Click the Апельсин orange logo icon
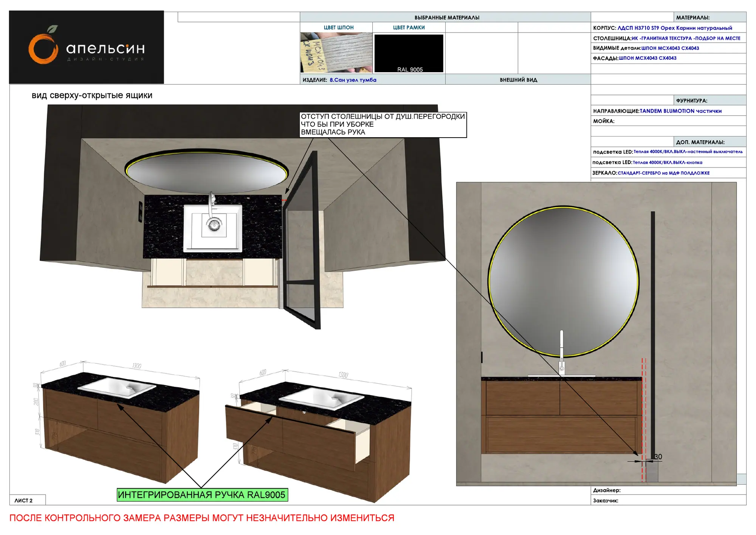The height and width of the screenshot is (535, 756). [x=43, y=45]
